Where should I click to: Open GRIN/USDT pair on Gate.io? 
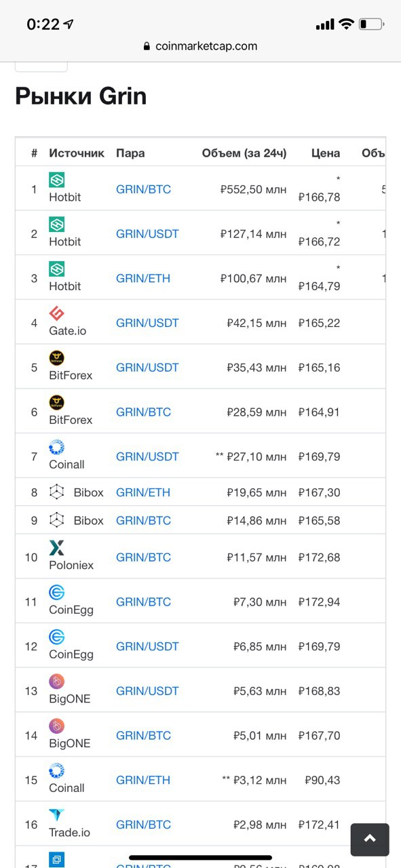(147, 323)
